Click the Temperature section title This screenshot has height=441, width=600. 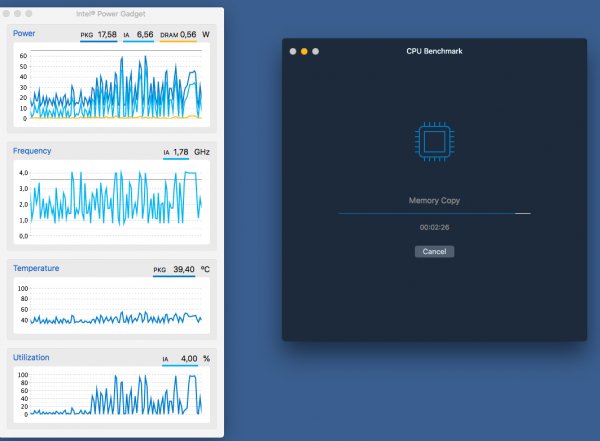[x=36, y=268]
